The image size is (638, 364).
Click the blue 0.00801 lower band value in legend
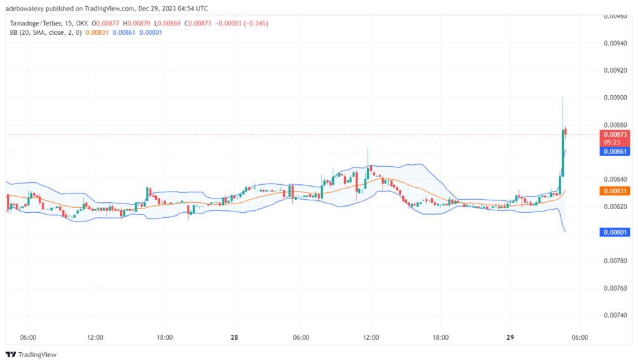pos(151,32)
